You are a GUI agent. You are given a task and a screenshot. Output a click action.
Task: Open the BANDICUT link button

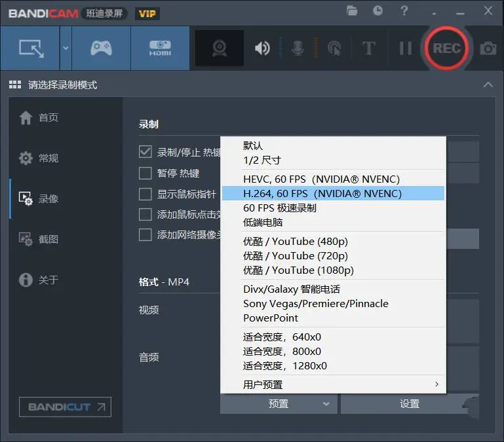pos(65,407)
